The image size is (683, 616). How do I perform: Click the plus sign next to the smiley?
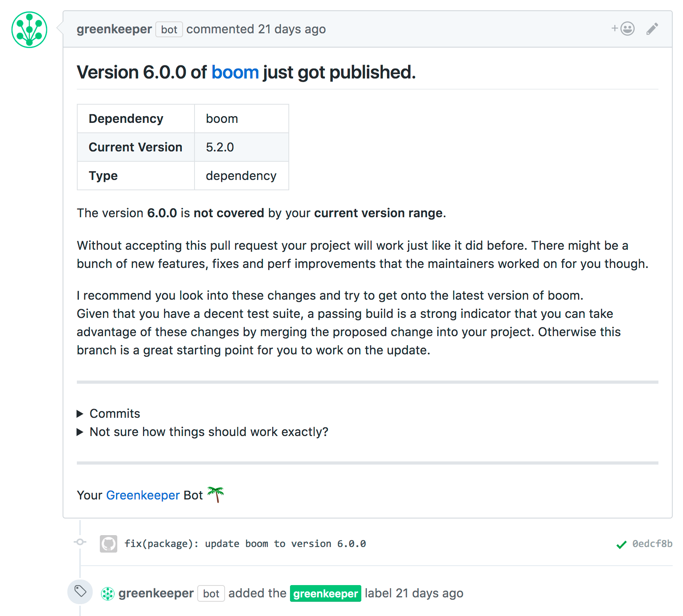click(614, 29)
